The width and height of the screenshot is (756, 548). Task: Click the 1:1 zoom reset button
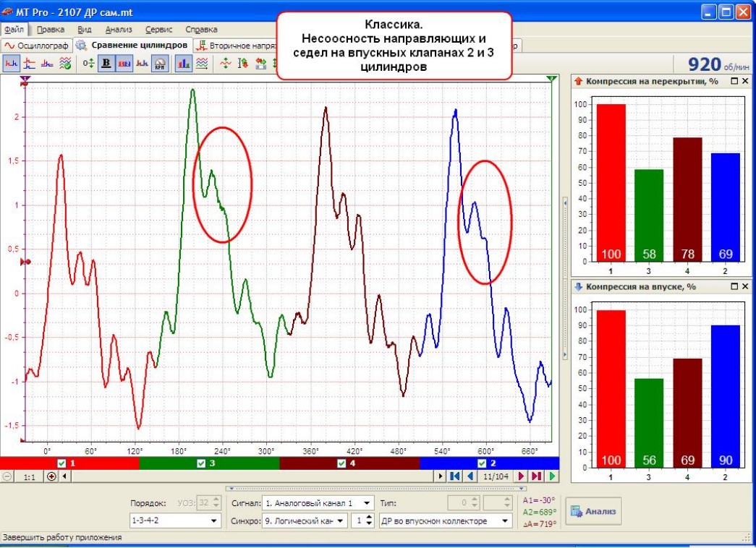coord(30,476)
